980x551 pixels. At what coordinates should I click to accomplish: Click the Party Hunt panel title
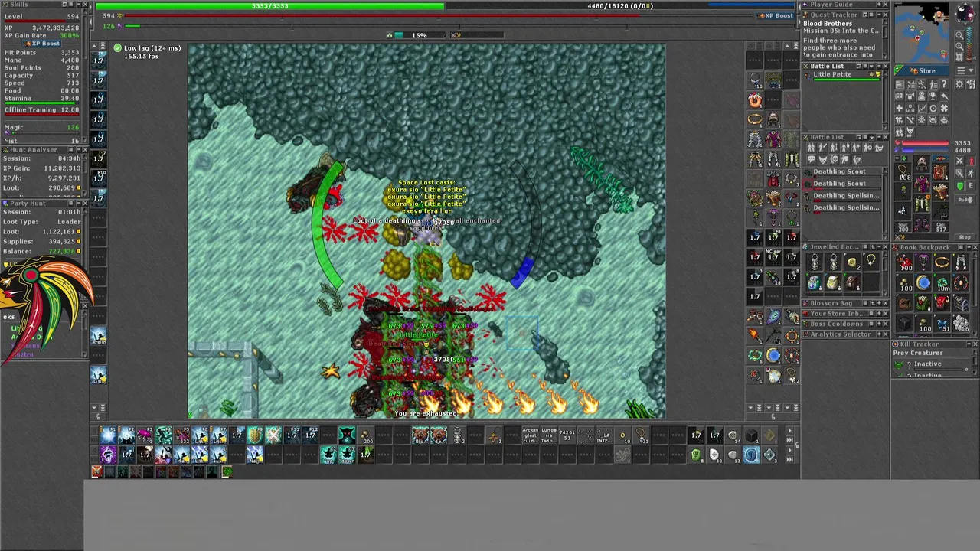[x=28, y=204]
